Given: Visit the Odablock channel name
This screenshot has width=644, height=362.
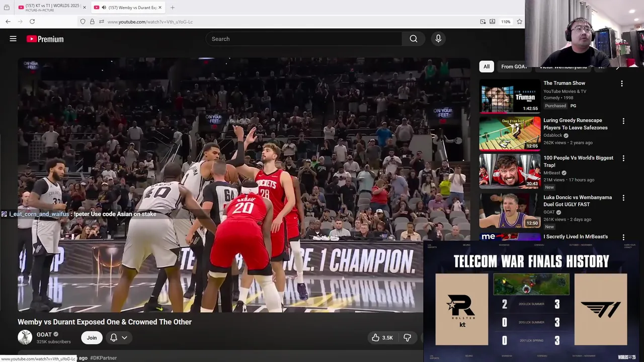Looking at the screenshot, I should [x=553, y=135].
